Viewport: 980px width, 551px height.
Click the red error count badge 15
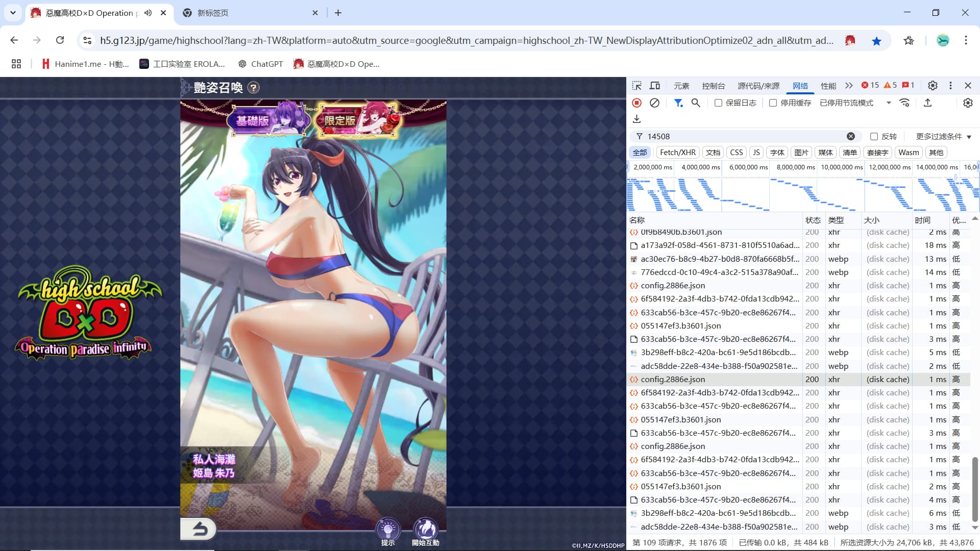(x=870, y=85)
